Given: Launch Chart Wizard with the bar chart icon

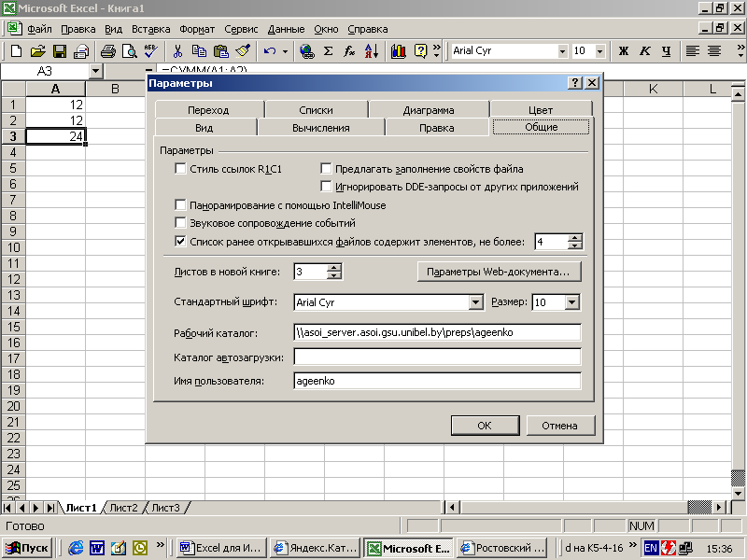Looking at the screenshot, I should pos(399,50).
